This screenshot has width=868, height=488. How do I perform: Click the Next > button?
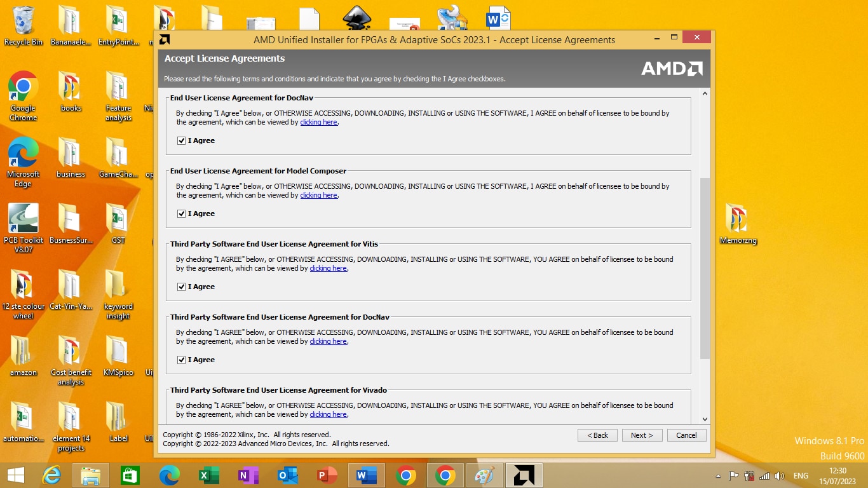642,435
